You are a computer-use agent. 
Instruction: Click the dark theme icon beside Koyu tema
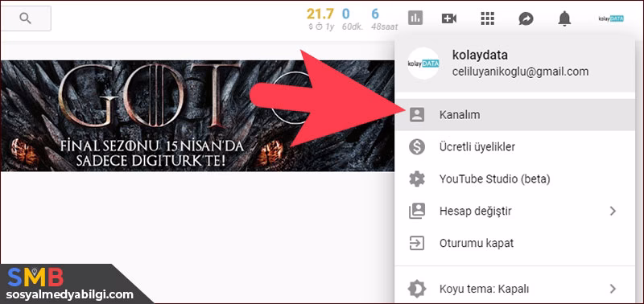point(417,289)
